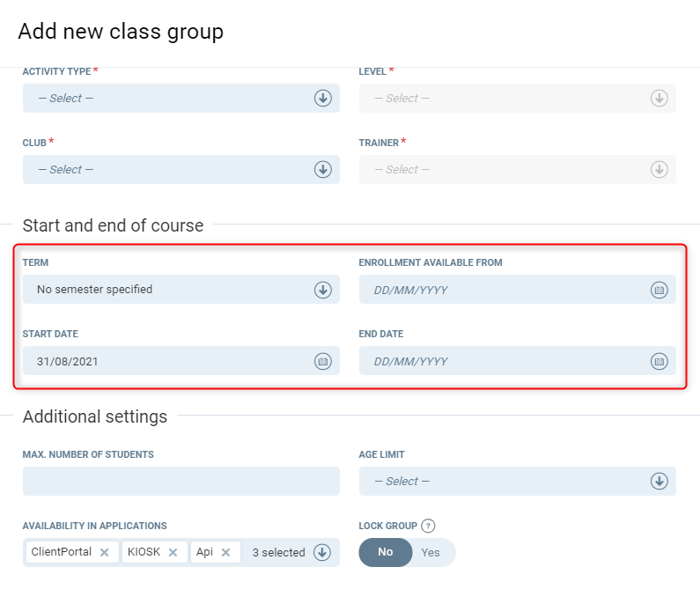
Task: Show Lock Group help tooltip icon
Action: (429, 527)
